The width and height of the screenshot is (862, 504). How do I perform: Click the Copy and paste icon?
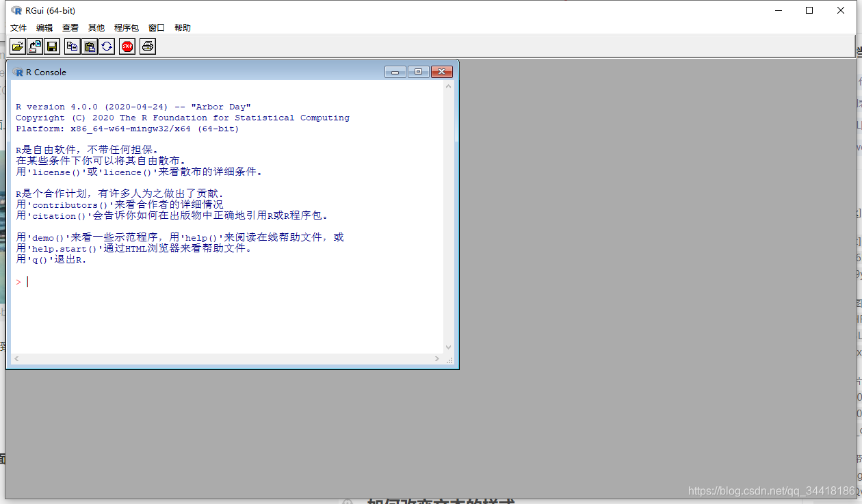click(107, 47)
